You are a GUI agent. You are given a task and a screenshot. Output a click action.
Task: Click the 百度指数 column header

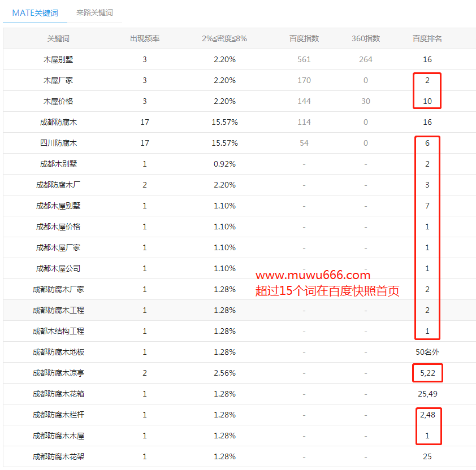304,38
